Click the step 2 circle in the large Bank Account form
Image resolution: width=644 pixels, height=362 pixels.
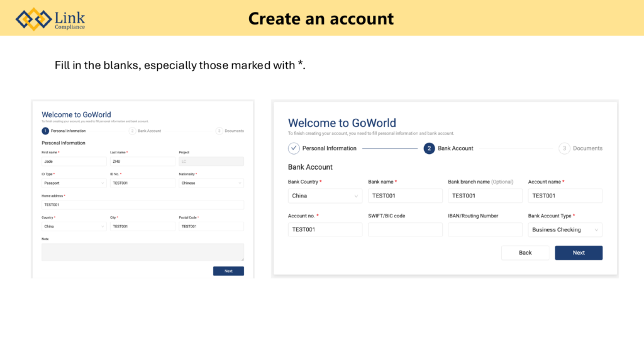tap(429, 148)
